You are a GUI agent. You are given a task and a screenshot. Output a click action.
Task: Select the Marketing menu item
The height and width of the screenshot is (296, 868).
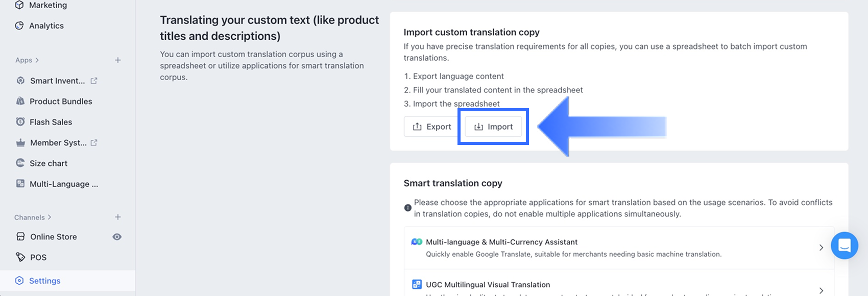click(x=47, y=5)
